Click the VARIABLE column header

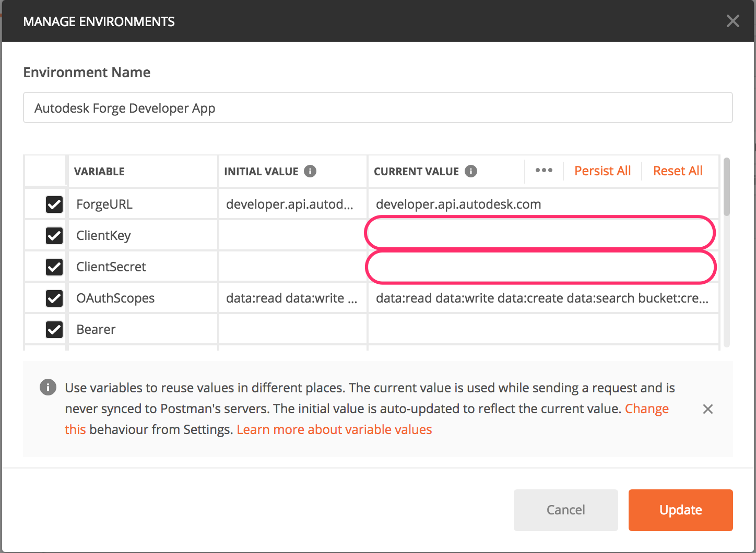(99, 171)
